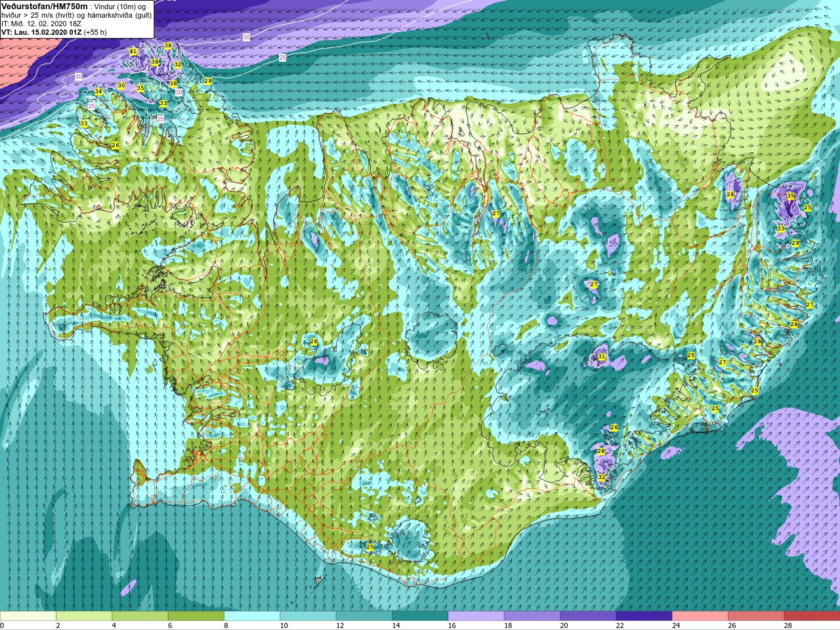Pick the 22–24 m/s dark indigo legend color
This screenshot has width=840, height=630.
[x=644, y=616]
